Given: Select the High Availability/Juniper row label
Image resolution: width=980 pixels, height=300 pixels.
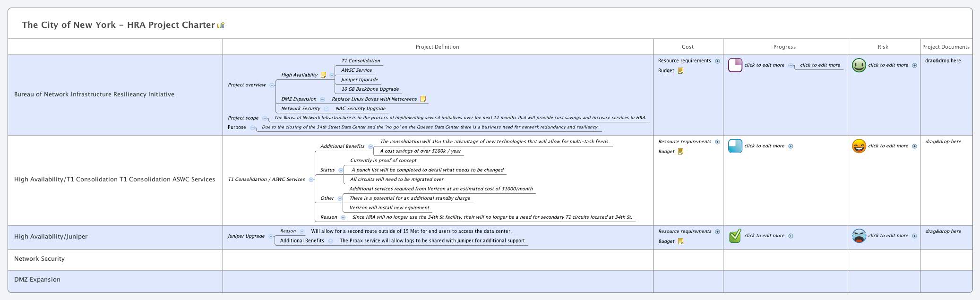Looking at the screenshot, I should click(51, 237).
